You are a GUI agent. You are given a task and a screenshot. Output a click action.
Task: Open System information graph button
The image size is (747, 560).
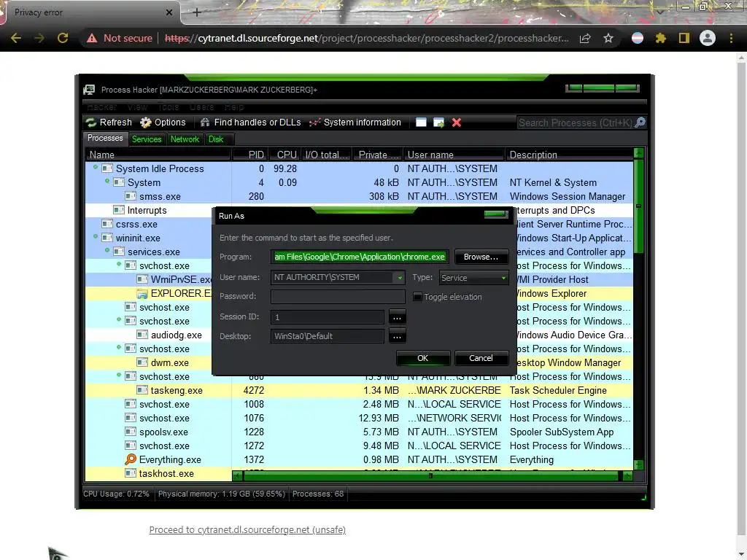(355, 122)
